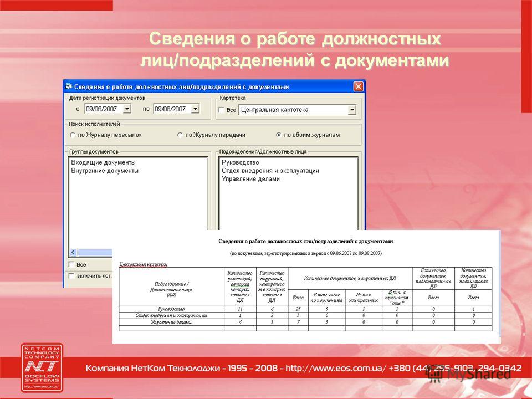Open the start date 09/06/2007 dropdown arrow
The image size is (532, 399).
[x=127, y=109]
